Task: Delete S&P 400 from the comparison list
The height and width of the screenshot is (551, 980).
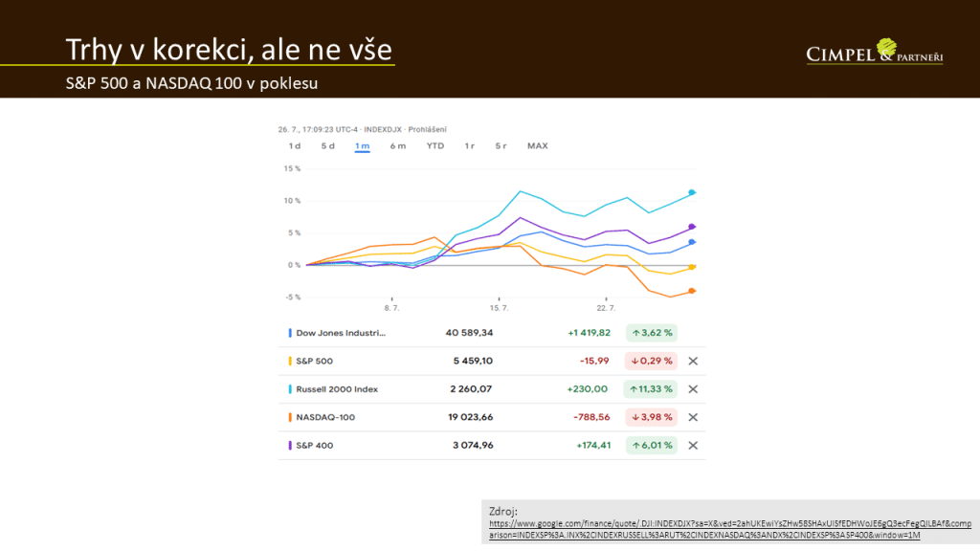Action: [693, 445]
